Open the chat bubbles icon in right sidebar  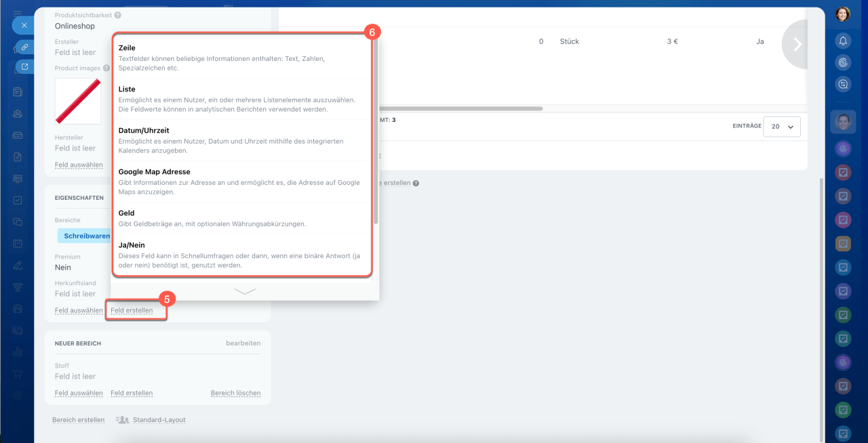pos(843,84)
